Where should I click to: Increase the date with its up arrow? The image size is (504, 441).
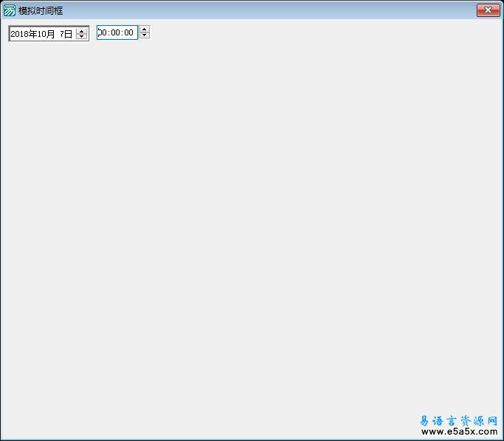(x=82, y=31)
